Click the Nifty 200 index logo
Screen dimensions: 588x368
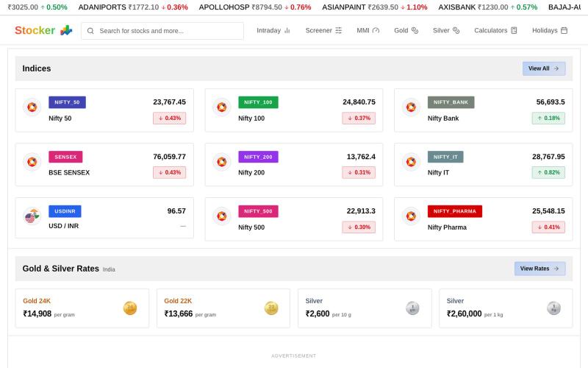click(222, 162)
